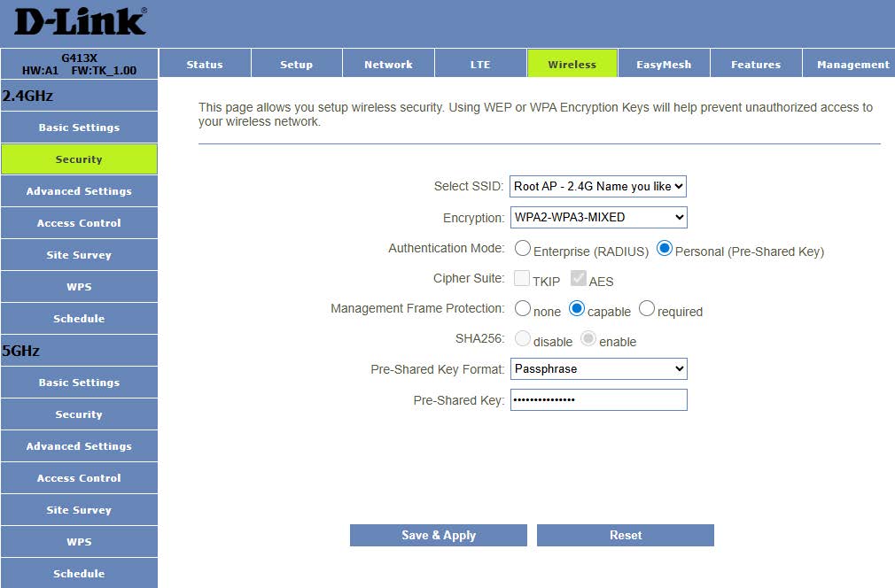Open the Pre-Shared Key Format dropdown

click(598, 368)
